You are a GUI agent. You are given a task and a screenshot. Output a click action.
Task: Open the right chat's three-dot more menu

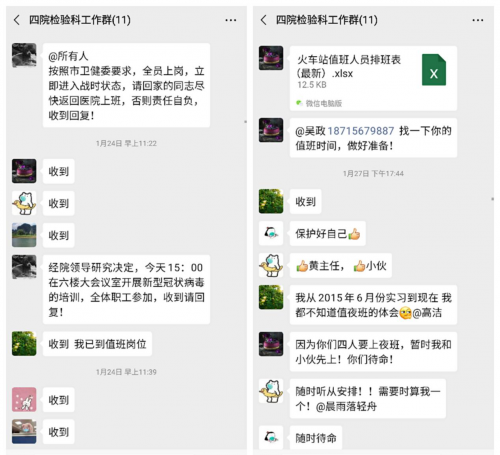[x=478, y=20]
